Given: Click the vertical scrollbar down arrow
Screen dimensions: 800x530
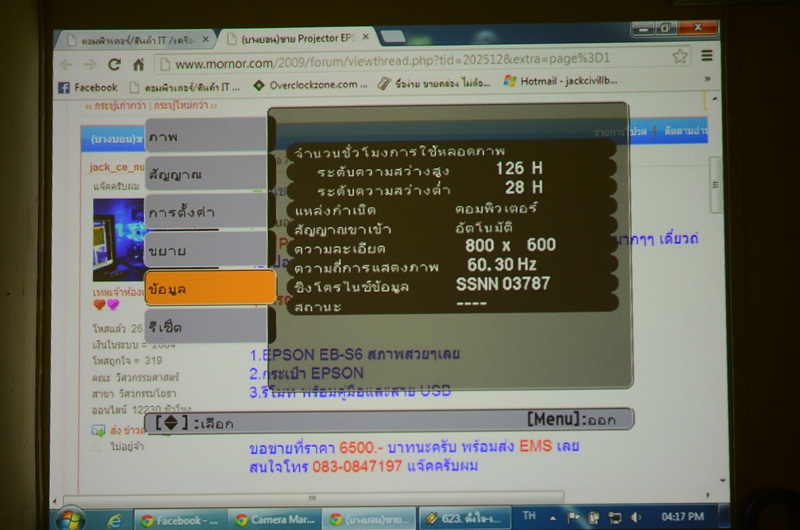Looking at the screenshot, I should pyautogui.click(x=722, y=481).
